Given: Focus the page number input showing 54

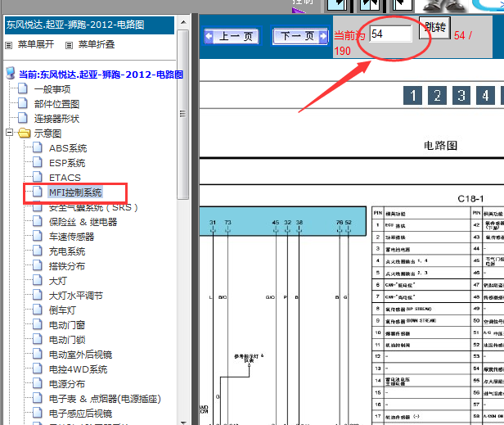Looking at the screenshot, I should [391, 34].
